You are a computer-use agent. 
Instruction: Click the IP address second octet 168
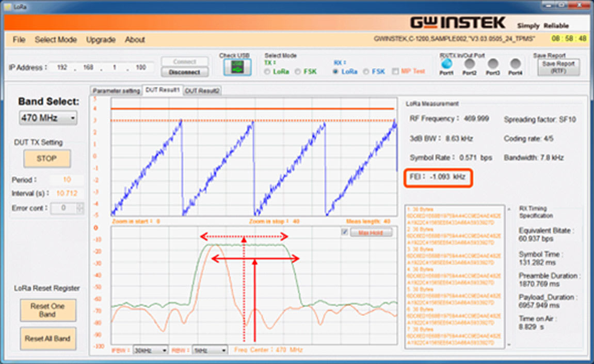(88, 68)
